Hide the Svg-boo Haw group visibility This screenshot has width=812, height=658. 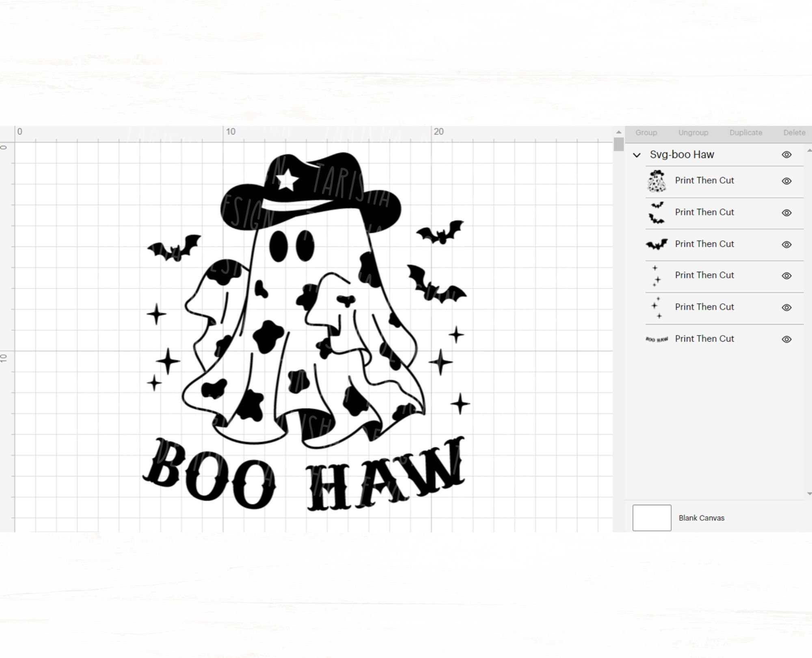coord(787,155)
